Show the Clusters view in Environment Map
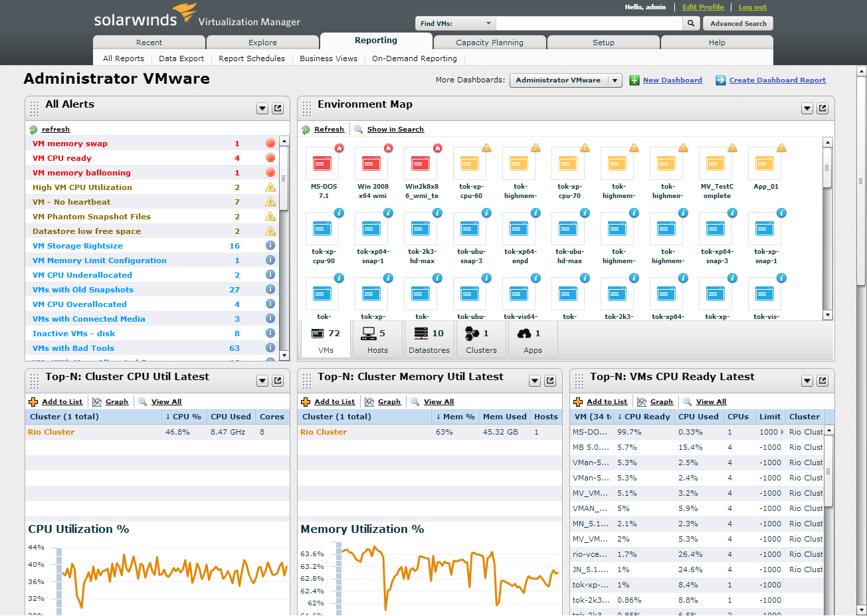This screenshot has height=616, width=867. pos(482,340)
